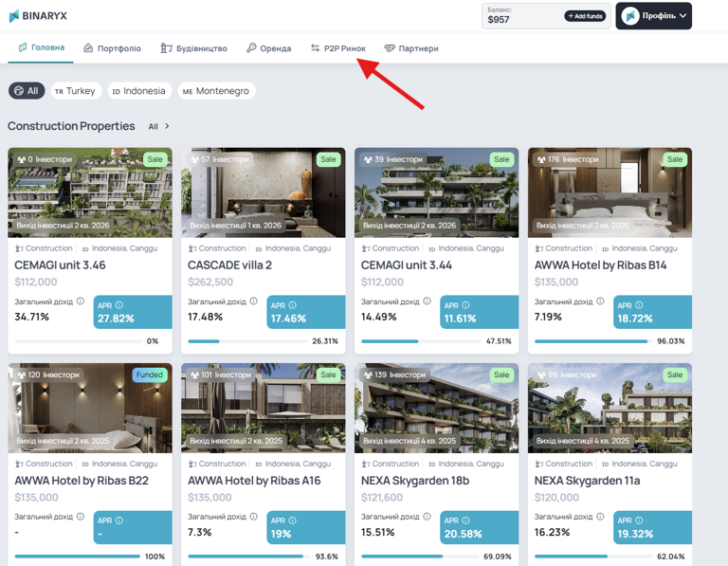Click Вихід інвестиції 4 кв. 2025 on NEXA 11a

583,441
